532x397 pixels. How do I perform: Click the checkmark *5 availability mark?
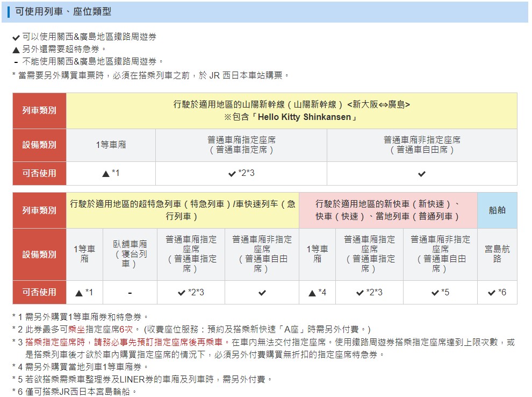pyautogui.click(x=440, y=293)
